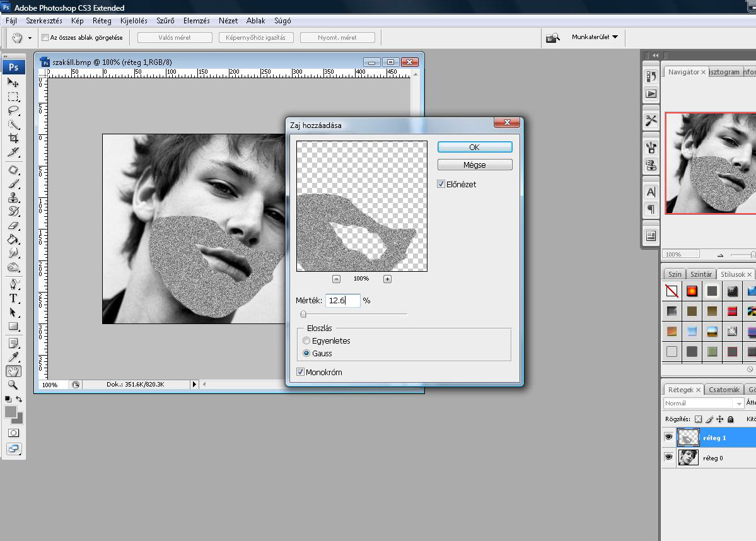Select the Paint Bucket tool
Image resolution: width=756 pixels, height=541 pixels.
(13, 240)
